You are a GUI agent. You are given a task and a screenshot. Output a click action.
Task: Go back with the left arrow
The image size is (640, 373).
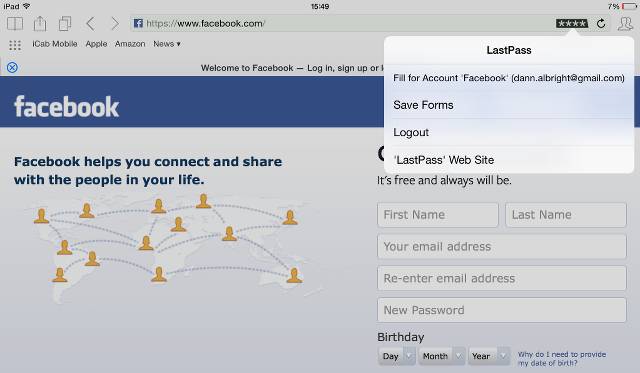click(x=91, y=24)
